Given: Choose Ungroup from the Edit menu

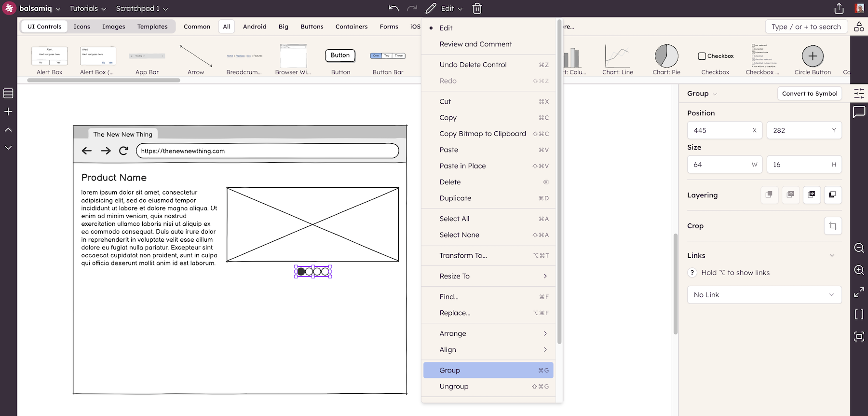Looking at the screenshot, I should coord(454,386).
